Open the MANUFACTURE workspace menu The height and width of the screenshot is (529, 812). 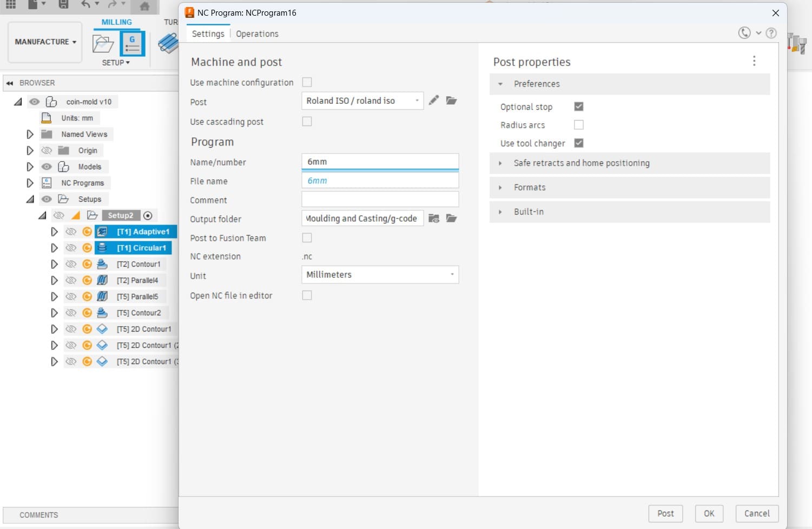coord(45,42)
